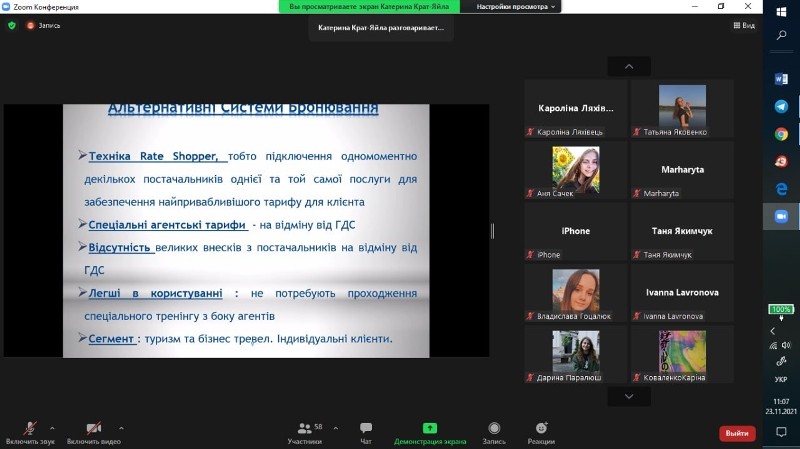800x449 pixels.
Task: Select Аня Сачек participant thumbnail
Action: [x=576, y=170]
